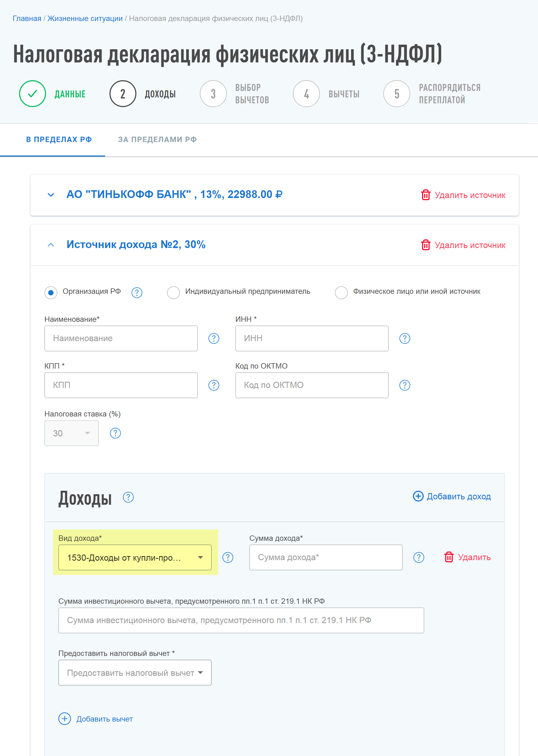The image size is (538, 756).
Task: Open Предоставить налоговый вычет dropdown
Action: coord(135,673)
